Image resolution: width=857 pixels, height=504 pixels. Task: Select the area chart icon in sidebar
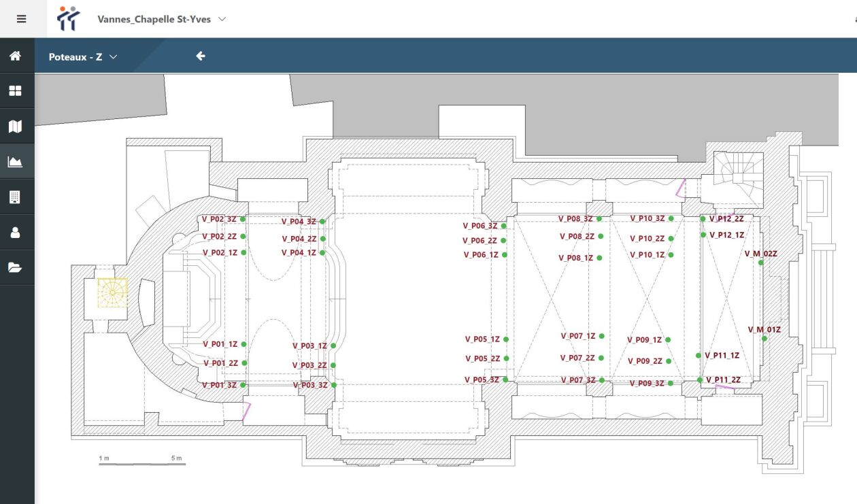(15, 162)
